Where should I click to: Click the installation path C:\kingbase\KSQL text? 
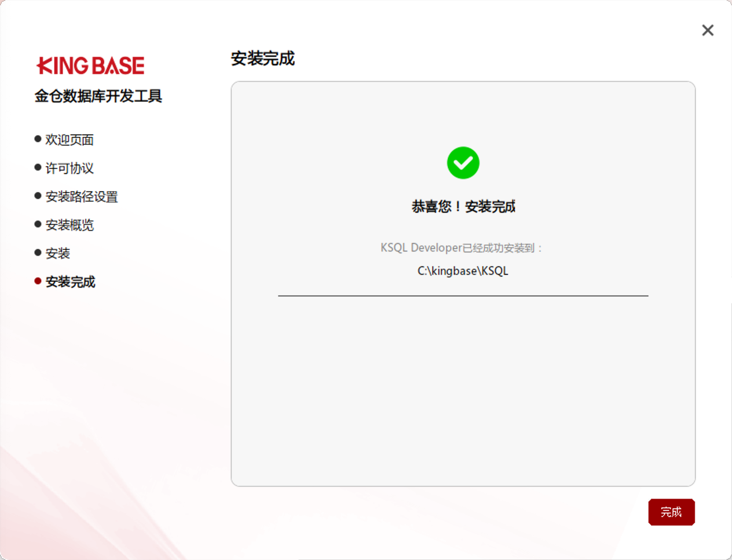[463, 271]
